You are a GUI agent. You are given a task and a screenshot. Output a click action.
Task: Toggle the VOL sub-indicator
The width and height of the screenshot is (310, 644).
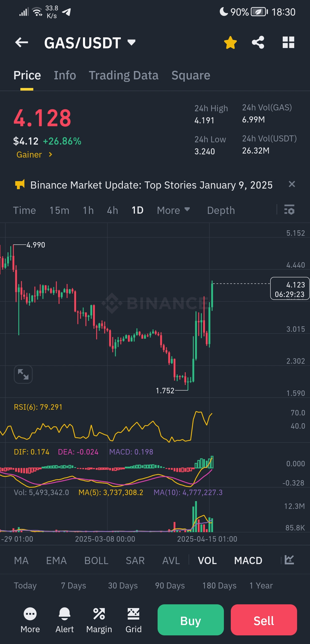coord(207,561)
